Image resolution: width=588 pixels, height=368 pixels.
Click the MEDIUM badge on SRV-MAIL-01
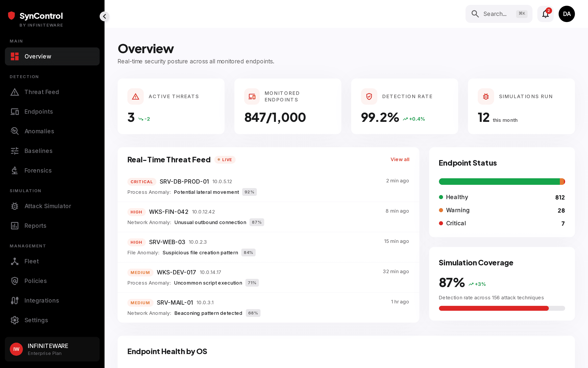click(x=140, y=303)
